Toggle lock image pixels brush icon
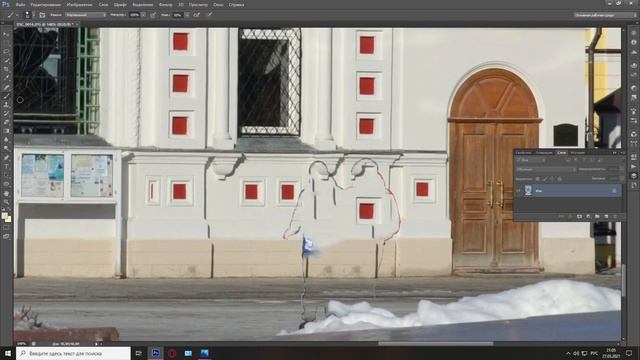 (x=545, y=179)
